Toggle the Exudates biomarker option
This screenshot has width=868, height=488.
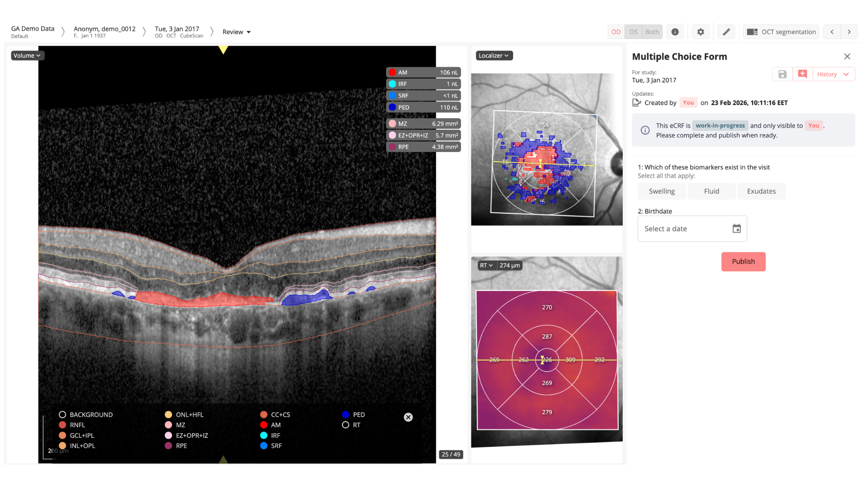761,191
